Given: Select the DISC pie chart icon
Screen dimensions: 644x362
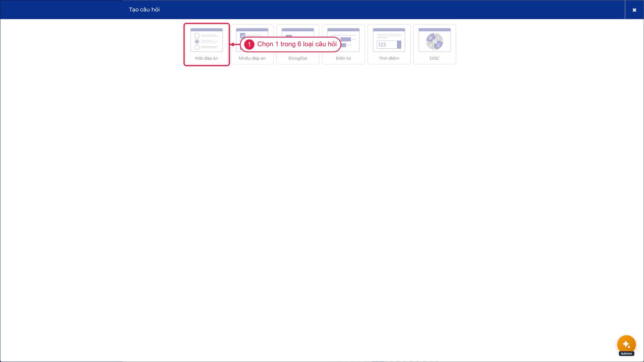Looking at the screenshot, I should click(x=435, y=41).
